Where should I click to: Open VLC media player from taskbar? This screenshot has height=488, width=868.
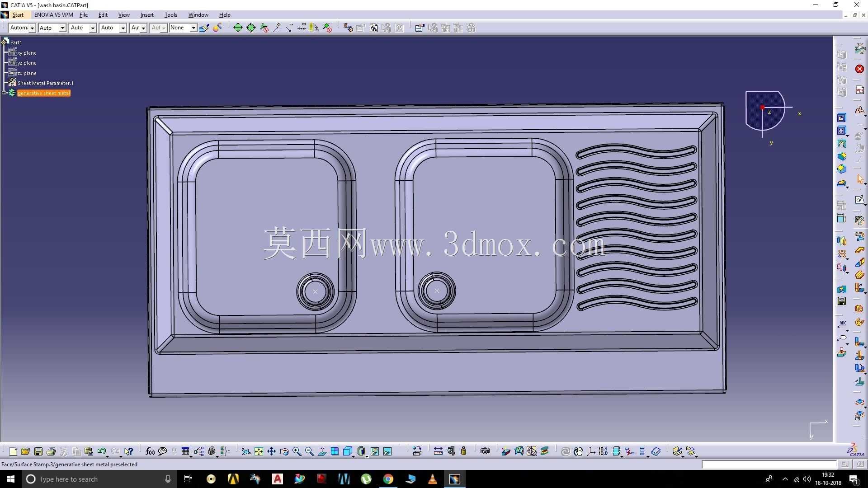tap(432, 479)
